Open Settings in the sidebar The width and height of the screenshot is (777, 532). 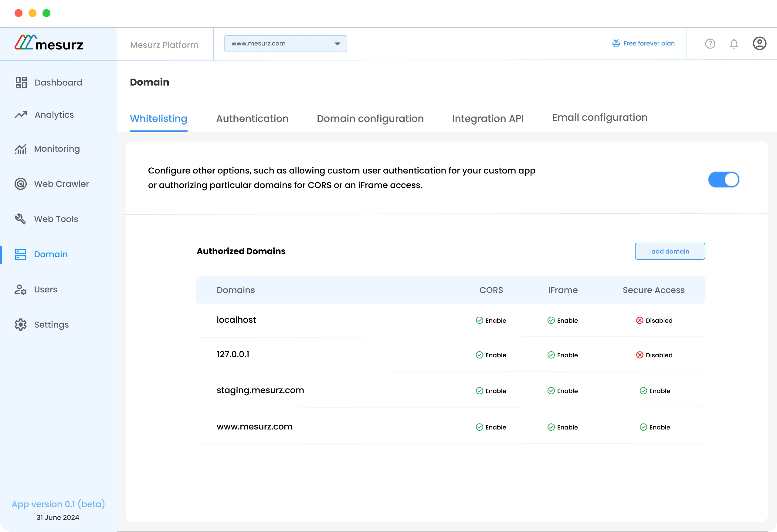[x=51, y=325]
